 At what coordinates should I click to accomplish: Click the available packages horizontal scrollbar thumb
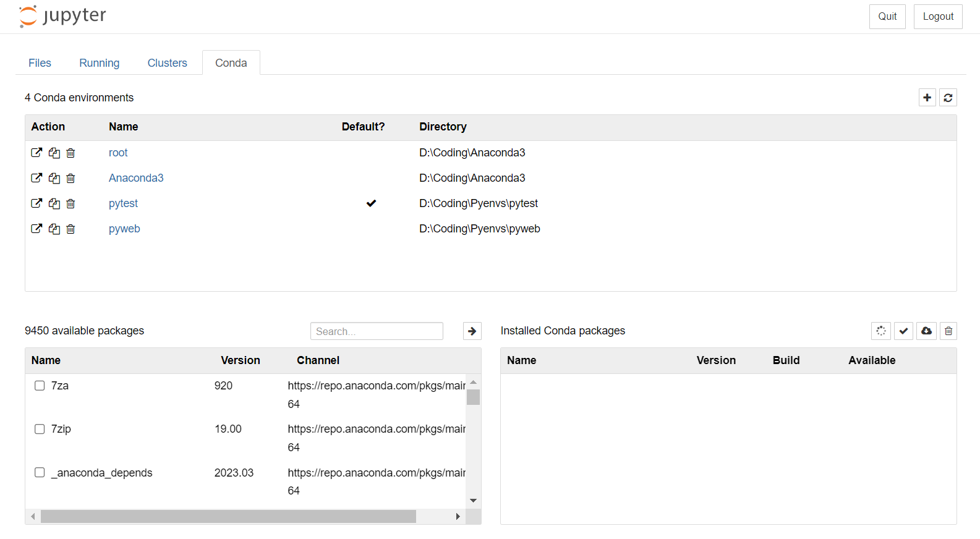pos(228,517)
